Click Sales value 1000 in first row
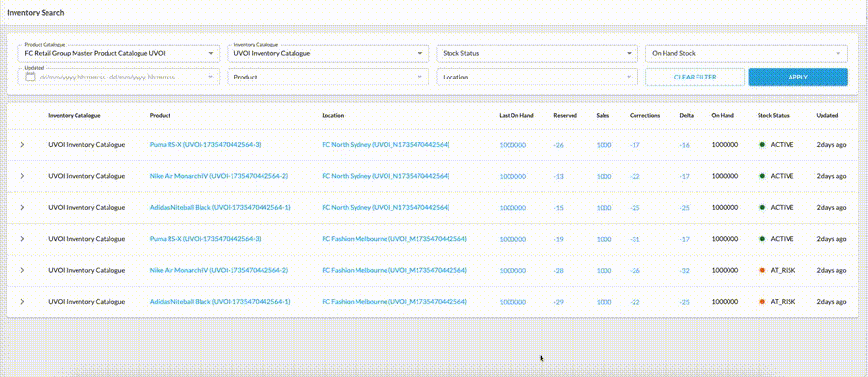The width and height of the screenshot is (868, 377). point(604,145)
